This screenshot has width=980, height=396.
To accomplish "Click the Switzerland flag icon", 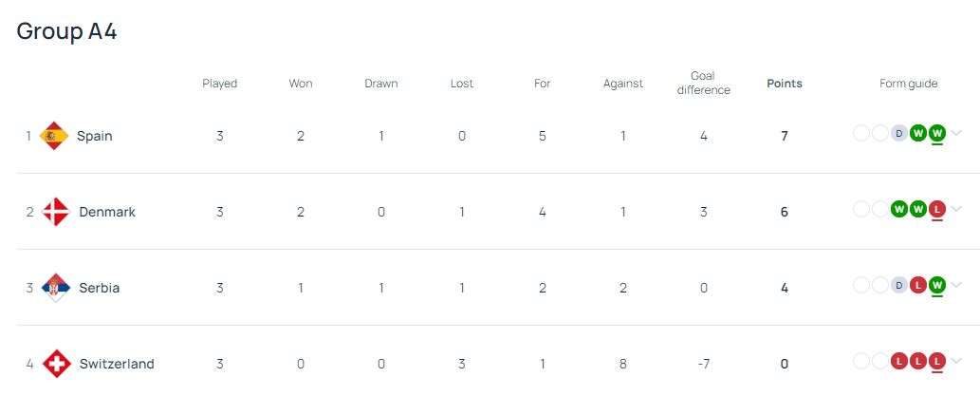I will tap(57, 364).
